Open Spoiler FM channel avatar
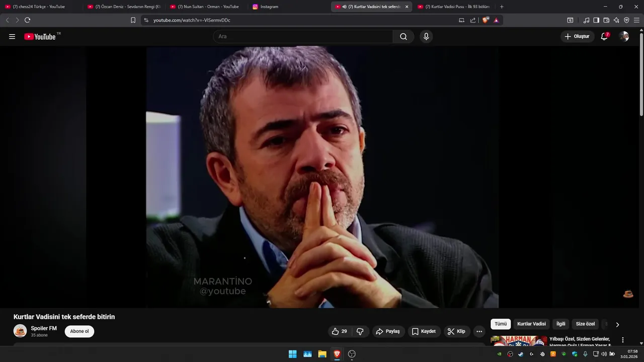 [20, 331]
